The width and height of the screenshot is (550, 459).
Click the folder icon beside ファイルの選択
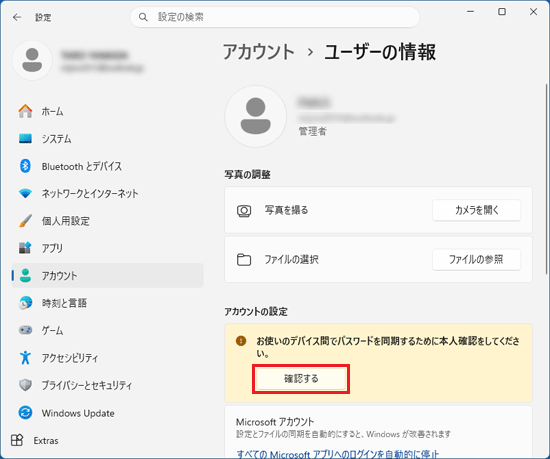[x=244, y=260]
